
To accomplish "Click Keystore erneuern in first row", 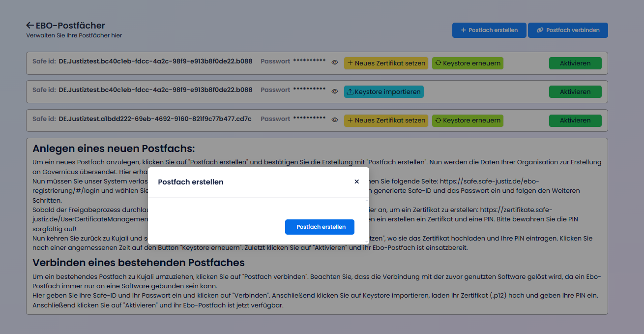I will tap(468, 63).
